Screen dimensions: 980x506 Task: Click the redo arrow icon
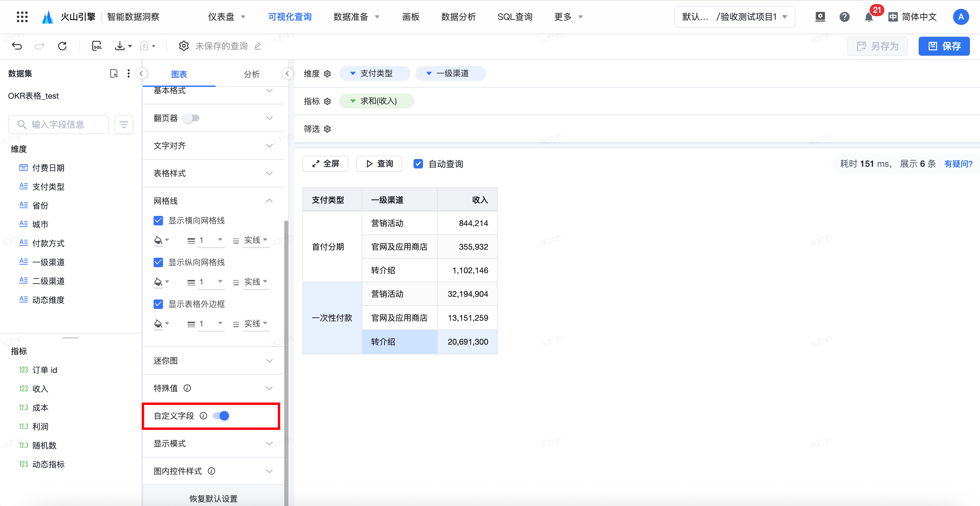pyautogui.click(x=39, y=46)
